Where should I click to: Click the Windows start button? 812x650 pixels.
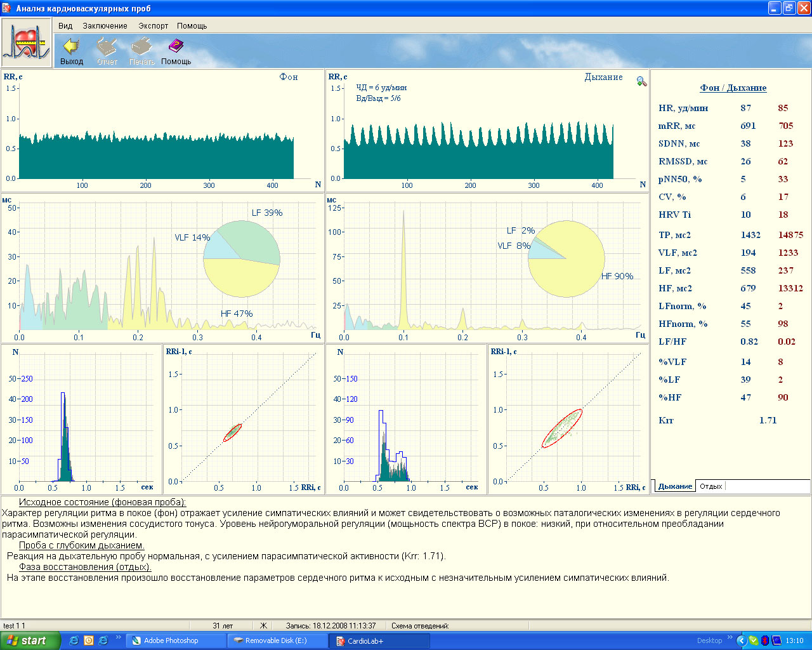point(30,640)
